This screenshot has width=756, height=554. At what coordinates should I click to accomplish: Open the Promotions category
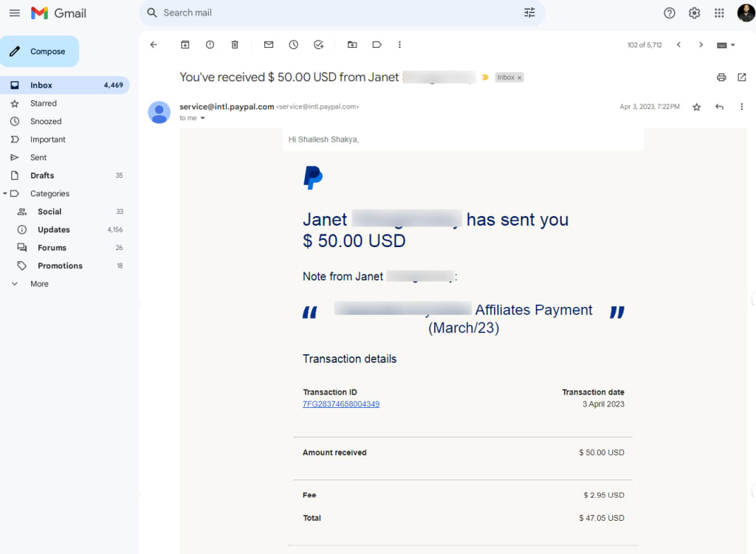(x=65, y=266)
